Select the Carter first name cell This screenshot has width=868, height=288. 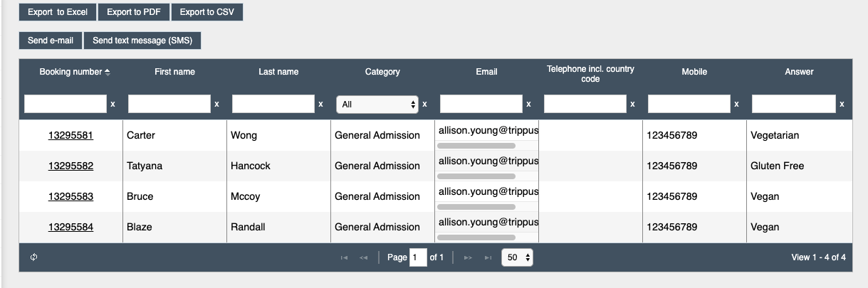pyautogui.click(x=174, y=135)
